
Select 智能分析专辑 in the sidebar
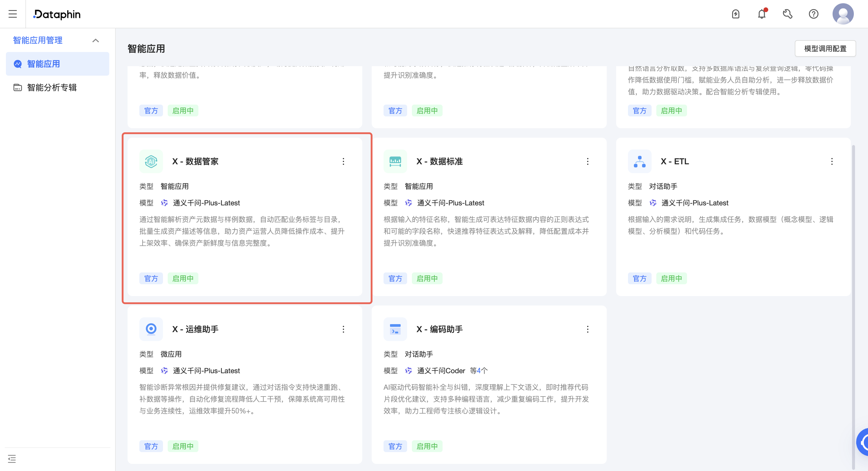52,87
